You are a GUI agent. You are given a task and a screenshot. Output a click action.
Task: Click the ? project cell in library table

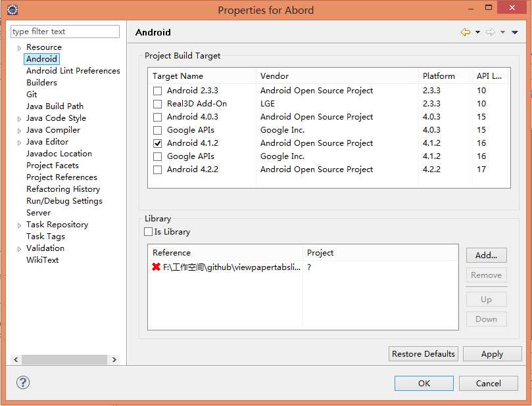click(309, 267)
